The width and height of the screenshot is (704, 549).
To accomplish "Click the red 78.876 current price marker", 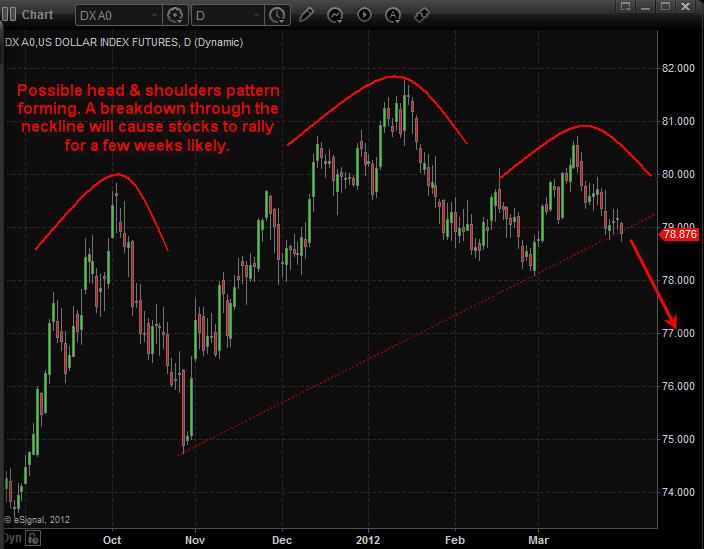I will (x=679, y=234).
